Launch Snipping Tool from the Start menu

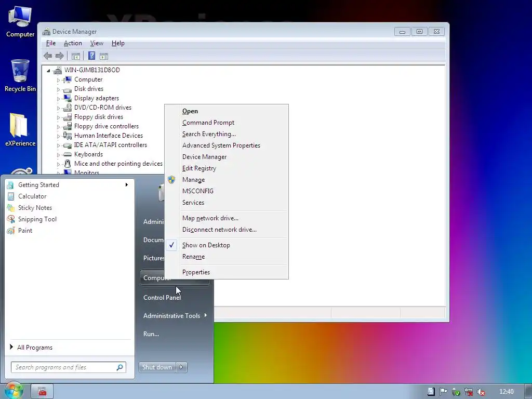tap(37, 219)
